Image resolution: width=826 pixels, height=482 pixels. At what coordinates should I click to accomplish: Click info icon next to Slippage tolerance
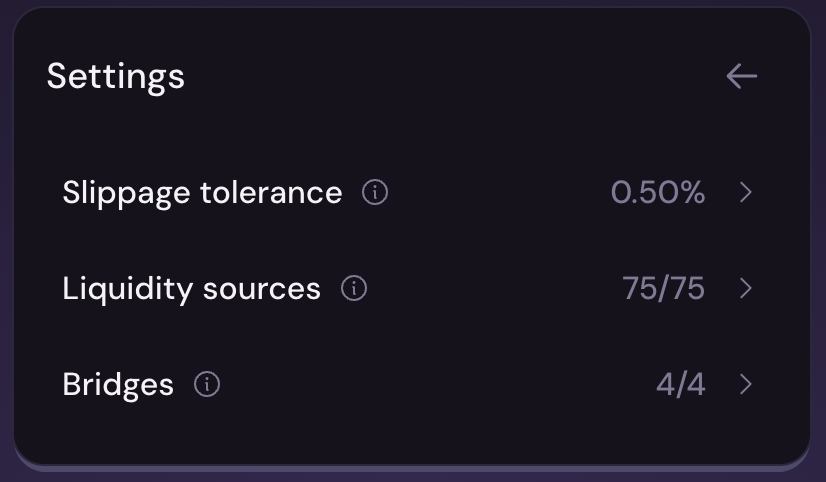[375, 192]
